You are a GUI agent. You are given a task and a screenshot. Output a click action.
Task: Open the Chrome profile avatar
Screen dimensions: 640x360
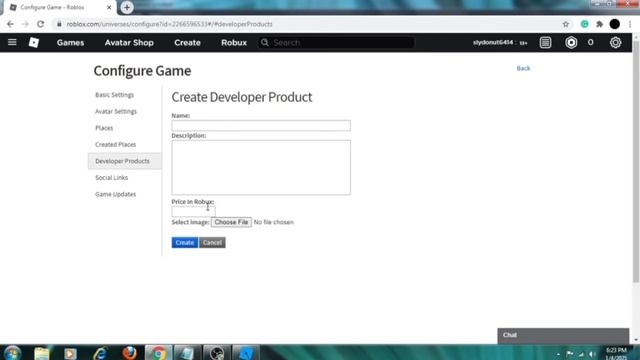click(615, 24)
